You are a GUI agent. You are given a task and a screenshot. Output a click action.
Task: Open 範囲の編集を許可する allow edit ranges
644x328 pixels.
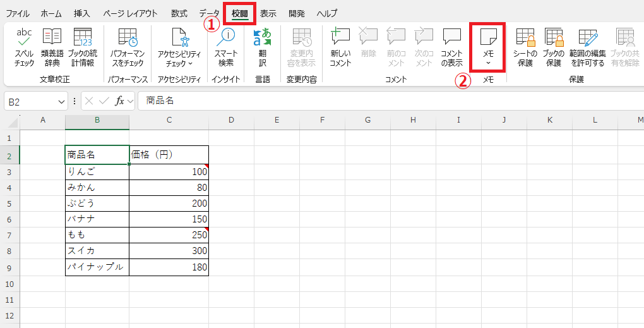(x=587, y=47)
